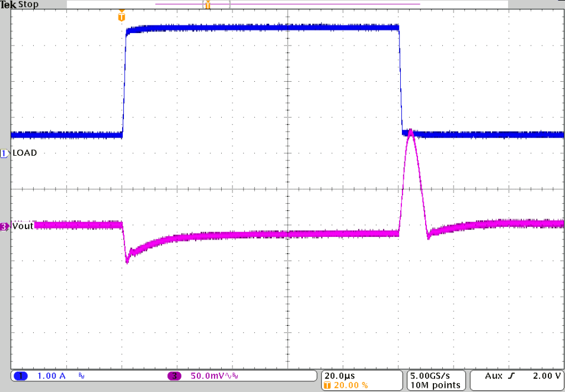Select the LOAD channel label
565x392 pixels.
25,153
